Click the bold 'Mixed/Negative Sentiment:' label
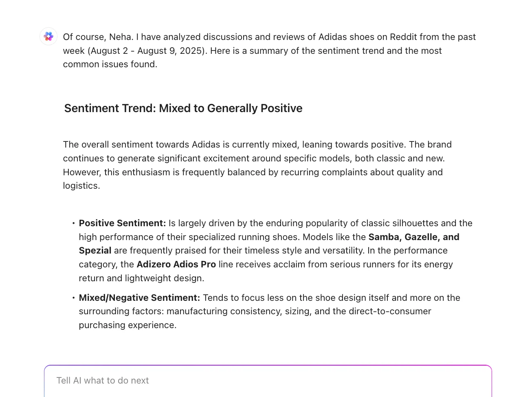Image resolution: width=532 pixels, height=397 pixels. click(x=139, y=298)
